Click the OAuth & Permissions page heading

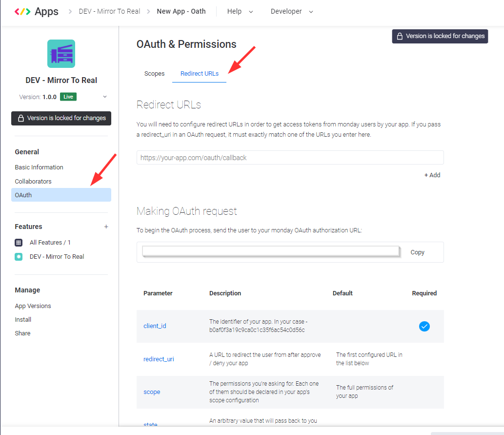[186, 44]
